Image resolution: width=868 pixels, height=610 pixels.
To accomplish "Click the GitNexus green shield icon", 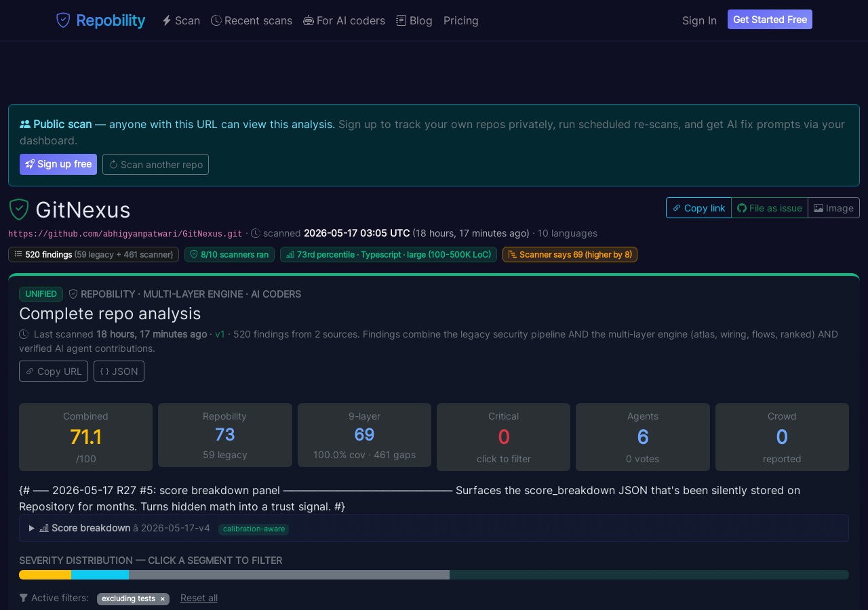I will [19, 209].
